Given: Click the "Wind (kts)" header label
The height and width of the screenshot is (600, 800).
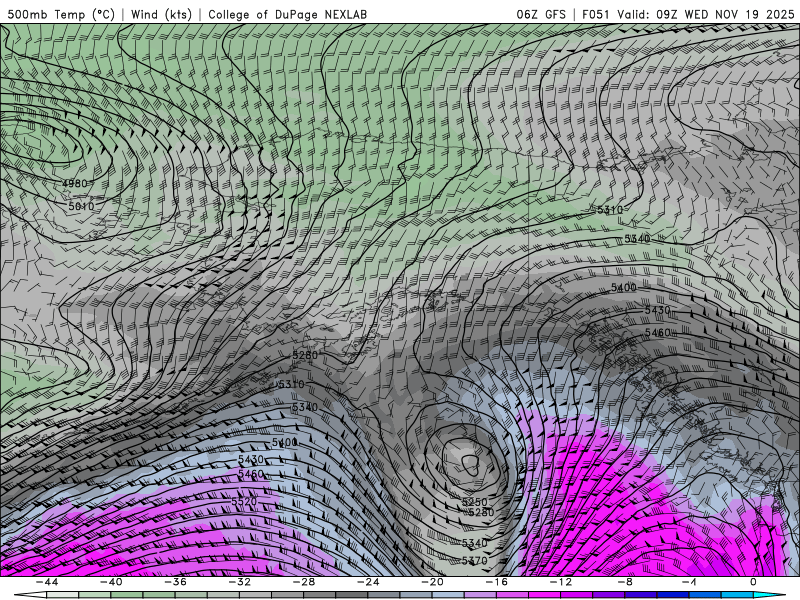Looking at the screenshot, I should point(161,14).
